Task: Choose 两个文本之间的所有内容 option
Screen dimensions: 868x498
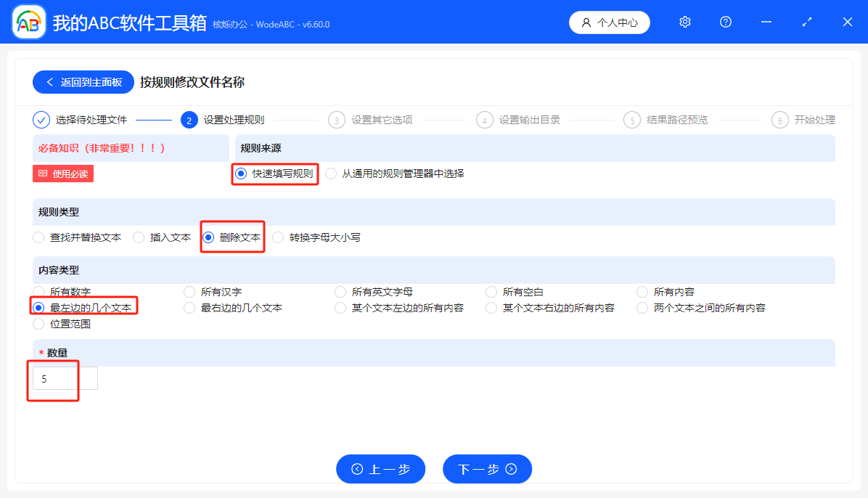Action: 641,307
